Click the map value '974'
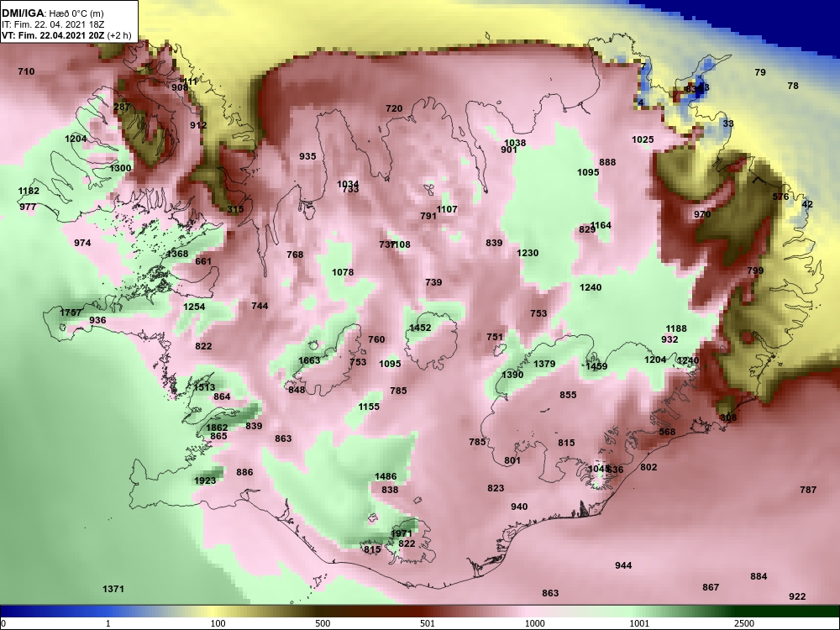840x630 pixels. click(82, 244)
